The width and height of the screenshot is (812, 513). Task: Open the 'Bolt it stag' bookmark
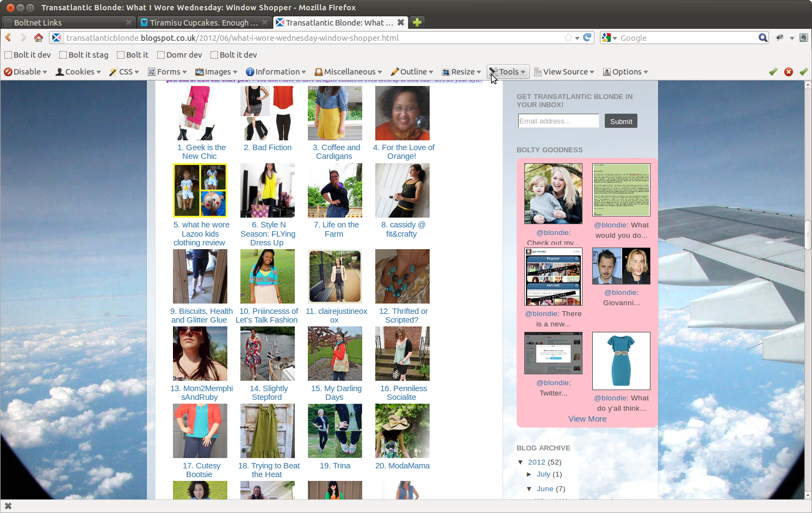click(x=84, y=55)
